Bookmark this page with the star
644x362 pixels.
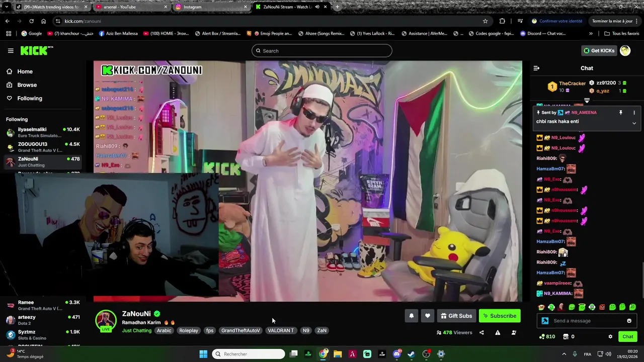[x=485, y=21]
